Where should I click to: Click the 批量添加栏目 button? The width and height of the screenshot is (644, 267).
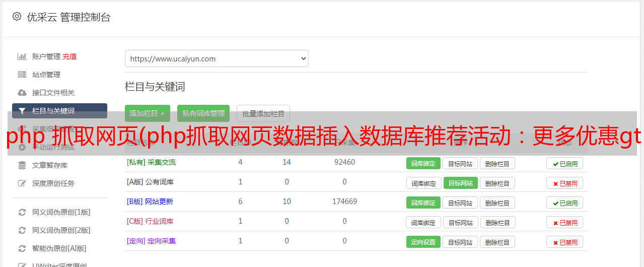(x=263, y=113)
